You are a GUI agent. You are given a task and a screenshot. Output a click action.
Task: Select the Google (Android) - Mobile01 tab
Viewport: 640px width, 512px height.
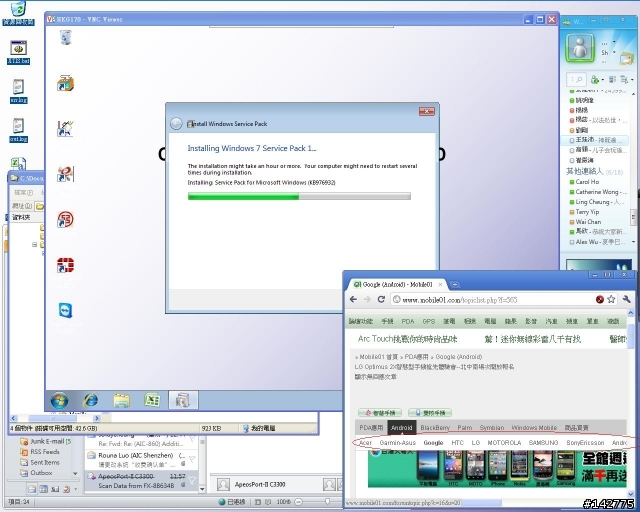398,284
